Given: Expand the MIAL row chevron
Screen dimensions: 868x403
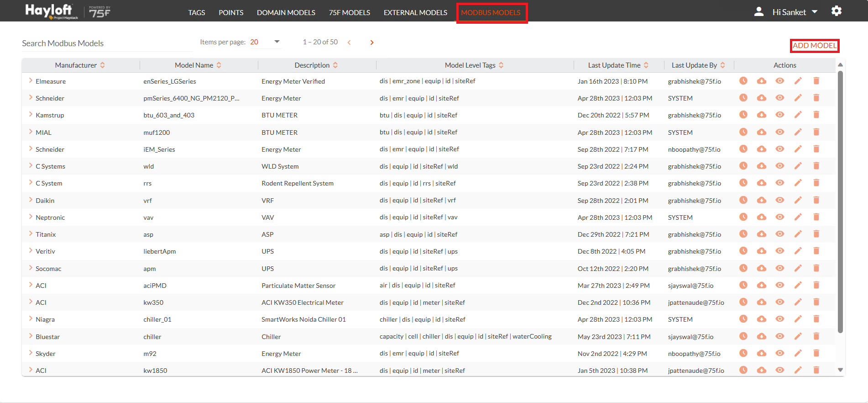Looking at the screenshot, I should [x=31, y=132].
